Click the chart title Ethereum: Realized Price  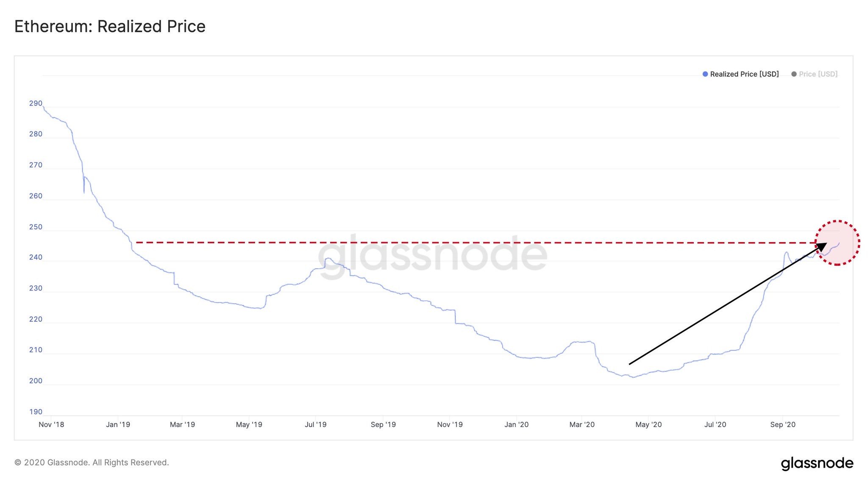click(x=110, y=26)
